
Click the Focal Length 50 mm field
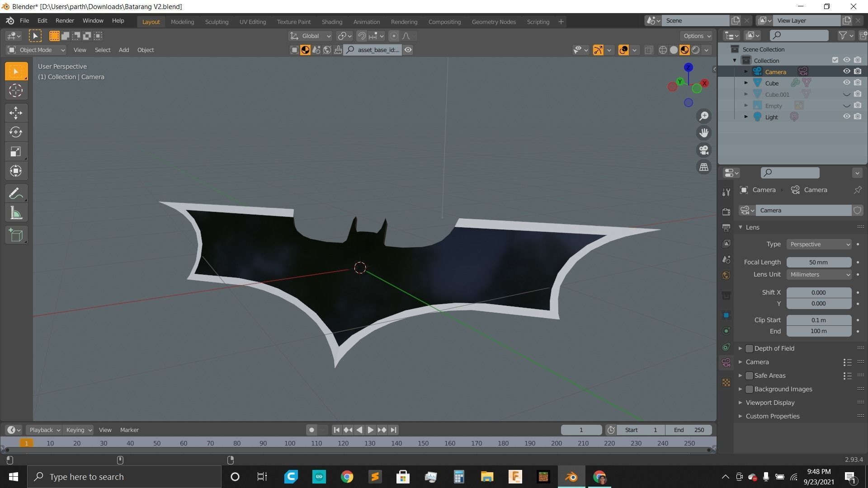[819, 263]
